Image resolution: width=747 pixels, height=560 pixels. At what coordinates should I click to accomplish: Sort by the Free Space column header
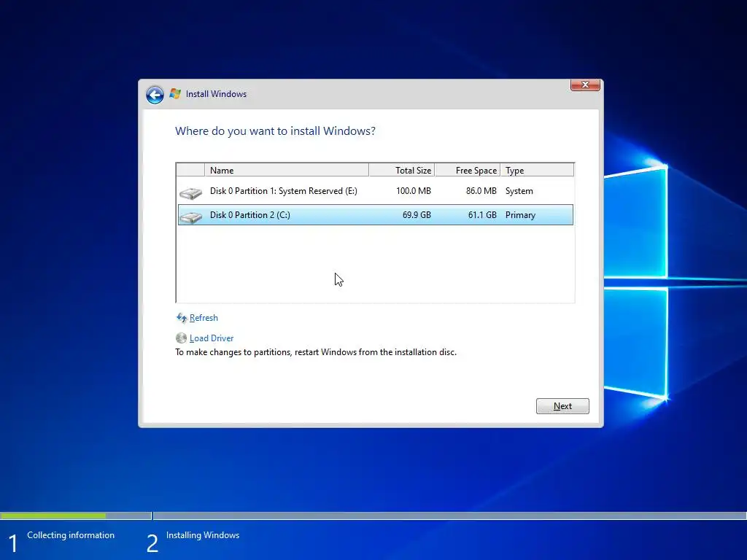[468, 170]
